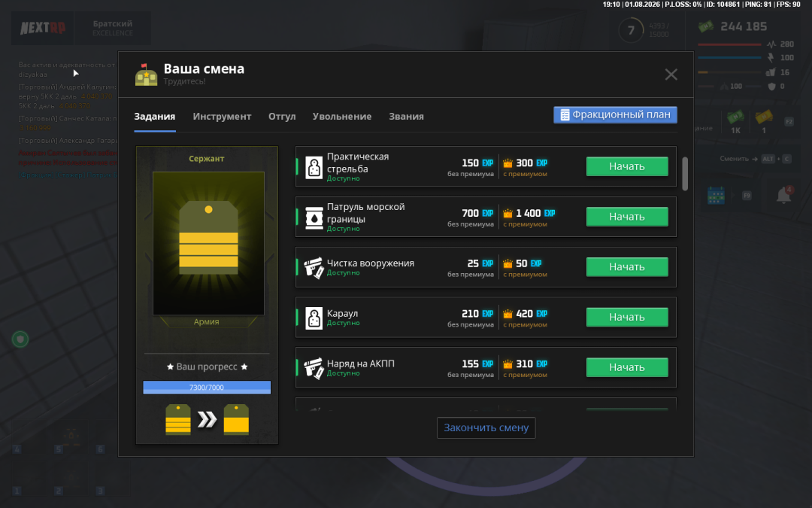Click the Чистка вооружения gun icon
Screen dimensions: 812x508
314,268
